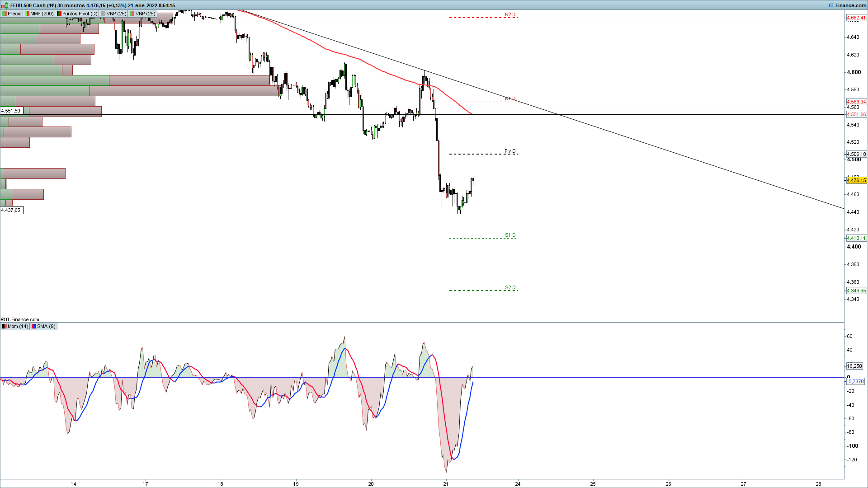868x488 pixels.
Task: Click date label 28 on the time axis
Action: click(x=818, y=484)
